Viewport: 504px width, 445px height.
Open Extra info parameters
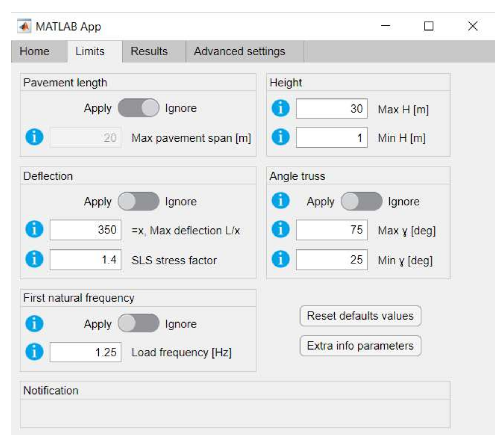pyautogui.click(x=360, y=346)
